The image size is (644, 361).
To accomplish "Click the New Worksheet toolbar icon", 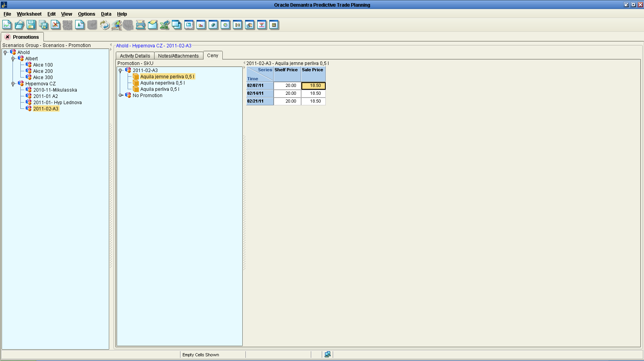I will [x=7, y=25].
